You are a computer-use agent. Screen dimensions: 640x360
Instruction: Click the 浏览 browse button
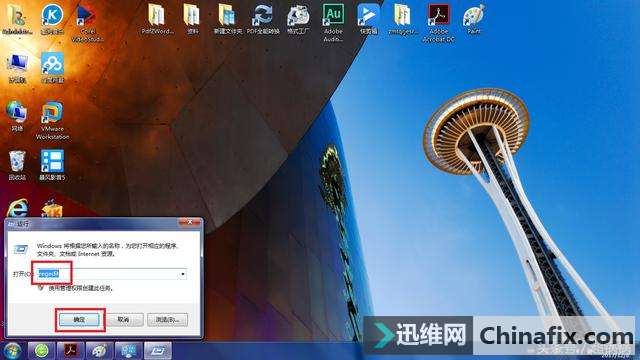pyautogui.click(x=168, y=319)
